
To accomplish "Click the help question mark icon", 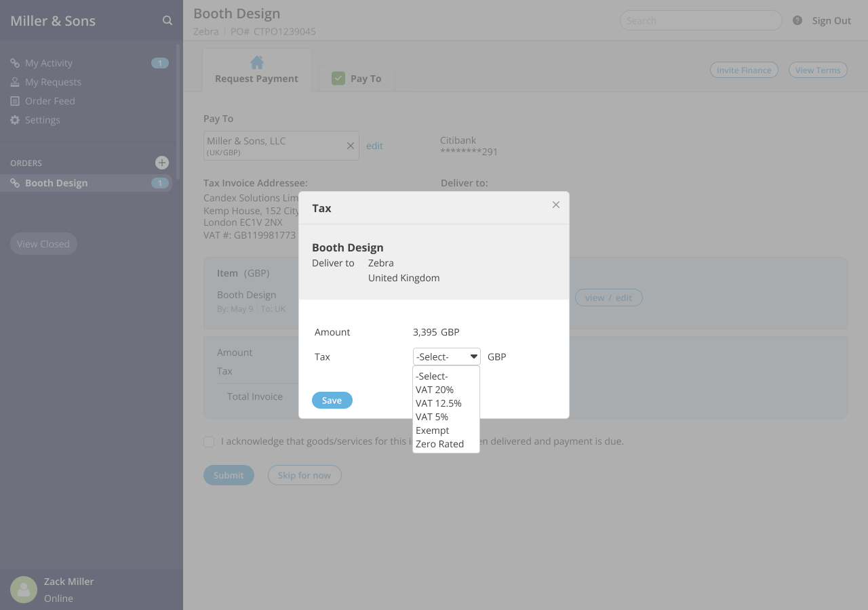I will coord(797,20).
